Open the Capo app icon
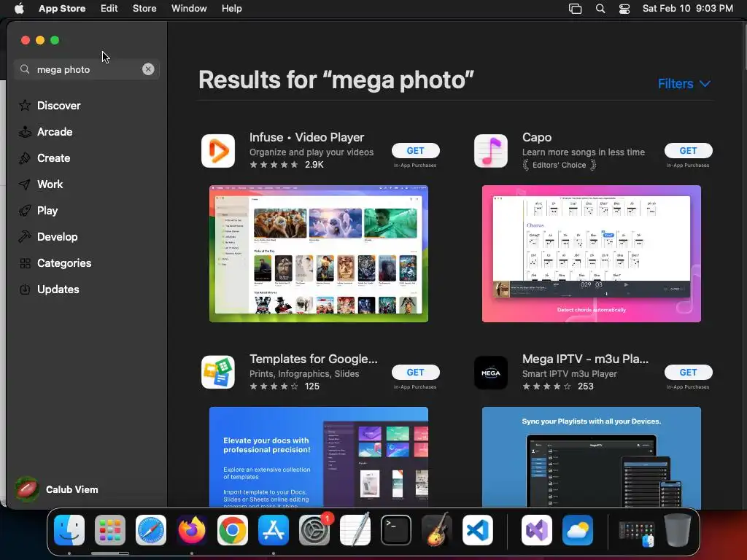747x560 pixels. point(491,151)
